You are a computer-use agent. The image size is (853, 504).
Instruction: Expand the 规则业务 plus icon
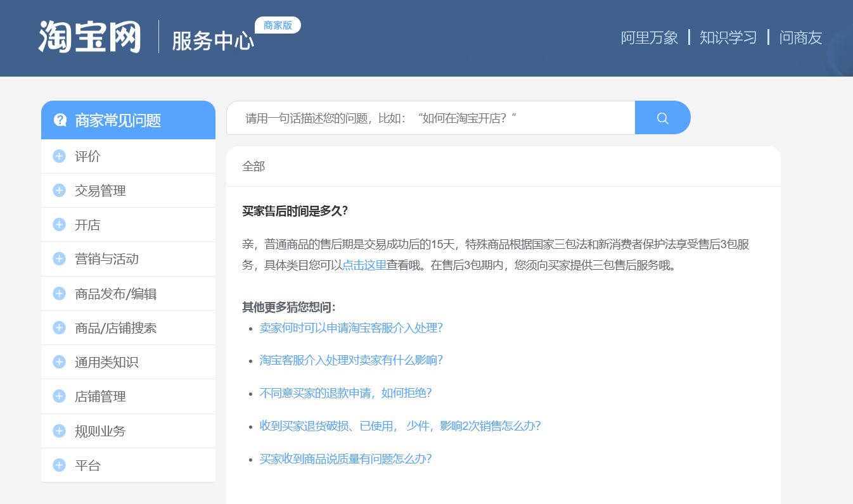(x=60, y=431)
